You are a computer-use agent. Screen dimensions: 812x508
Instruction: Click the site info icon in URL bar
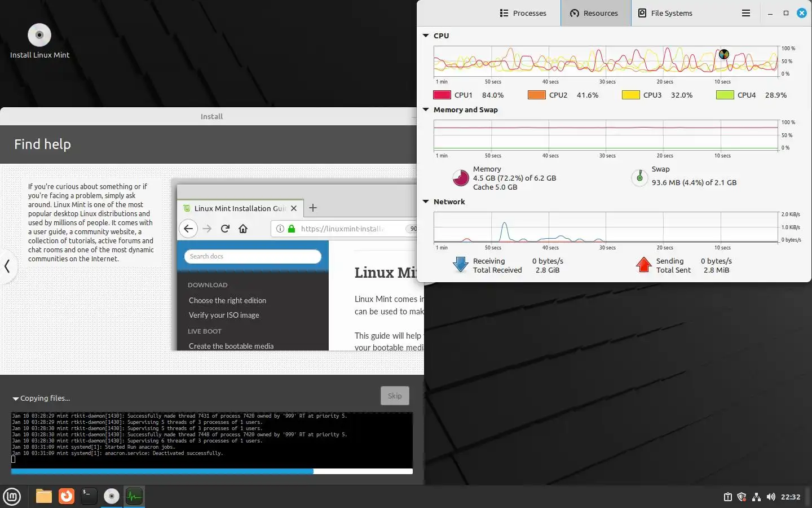(x=280, y=229)
